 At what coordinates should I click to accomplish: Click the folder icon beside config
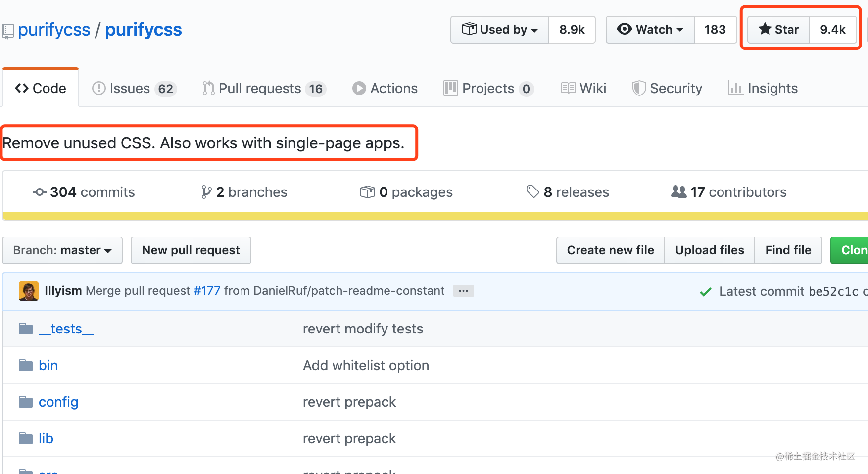point(26,402)
